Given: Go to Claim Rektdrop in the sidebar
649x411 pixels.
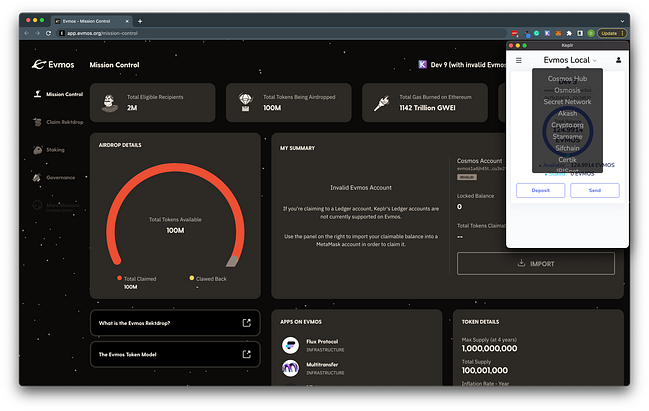Looking at the screenshot, I should click(58, 122).
